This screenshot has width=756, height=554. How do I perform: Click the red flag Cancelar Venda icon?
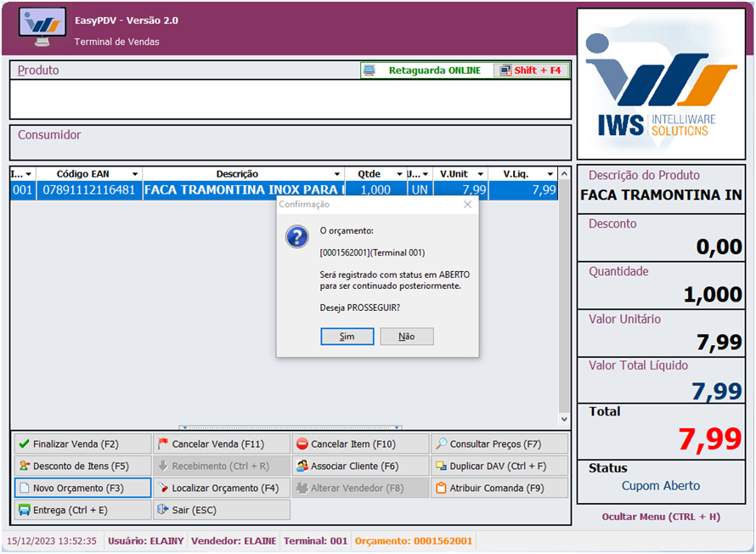click(163, 444)
